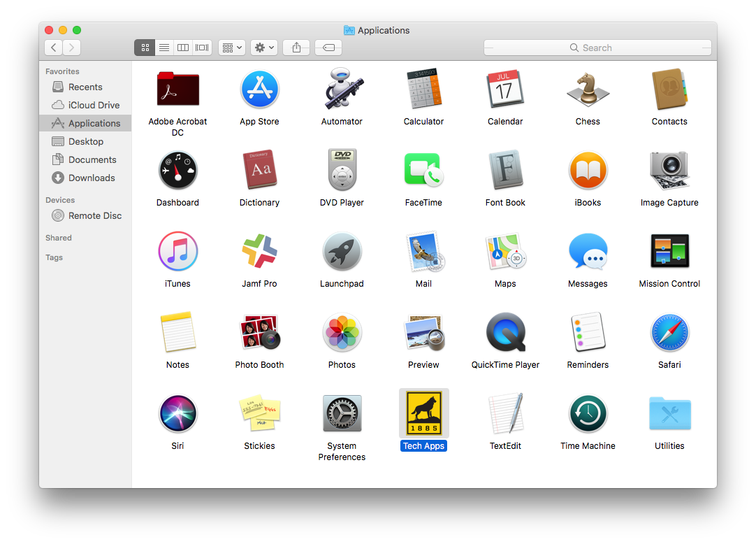Image resolution: width=756 pixels, height=544 pixels.
Task: Open the item arrangement dropdown
Action: pos(232,48)
